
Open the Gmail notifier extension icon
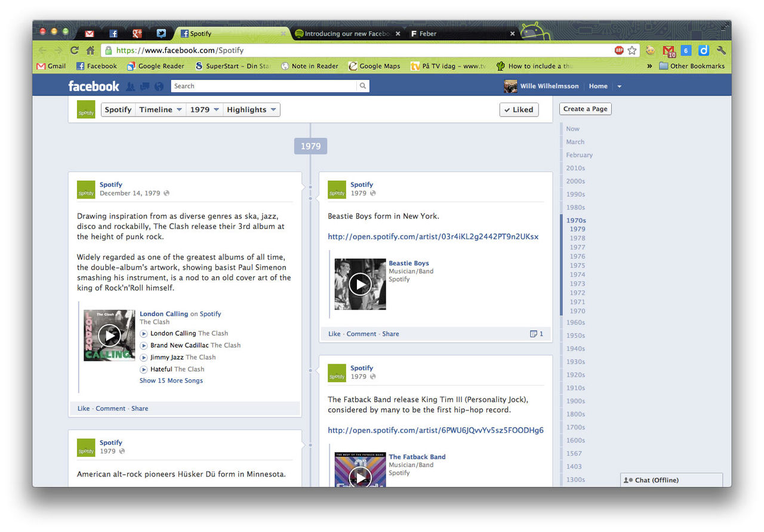point(669,51)
